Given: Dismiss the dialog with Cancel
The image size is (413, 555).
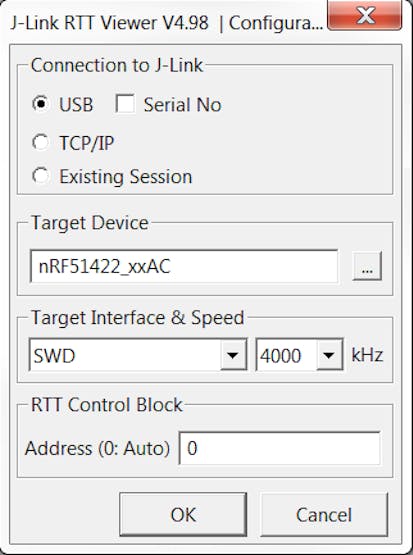Looking at the screenshot, I should [x=324, y=514].
